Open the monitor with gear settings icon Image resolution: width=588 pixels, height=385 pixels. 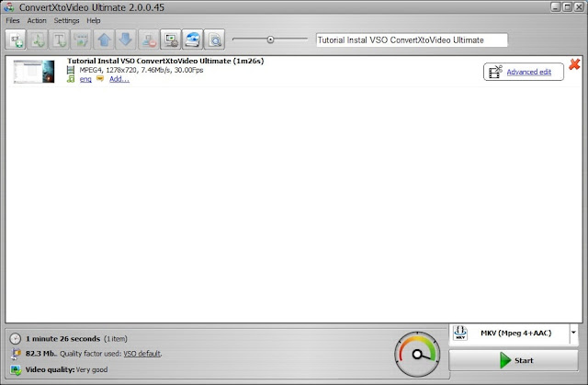(x=171, y=40)
